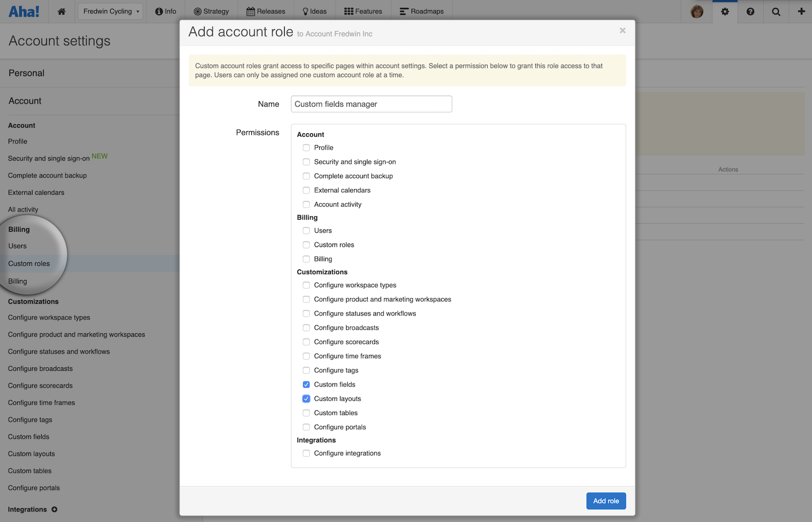812x522 pixels.
Task: Expand the Integrations section in the sidebar
Action: pos(54,509)
